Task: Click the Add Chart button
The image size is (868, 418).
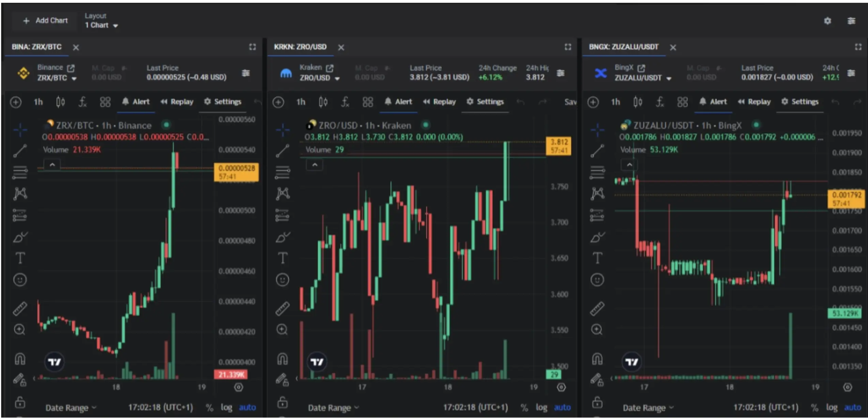Action: [x=45, y=21]
